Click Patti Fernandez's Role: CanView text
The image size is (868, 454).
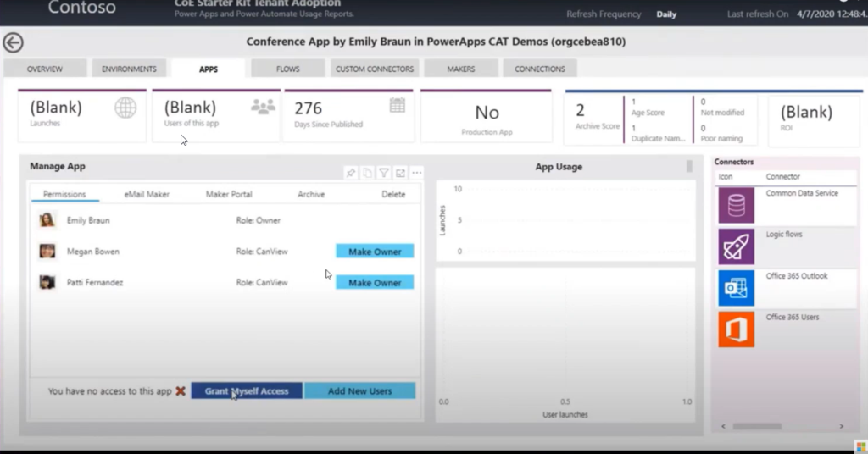click(262, 282)
